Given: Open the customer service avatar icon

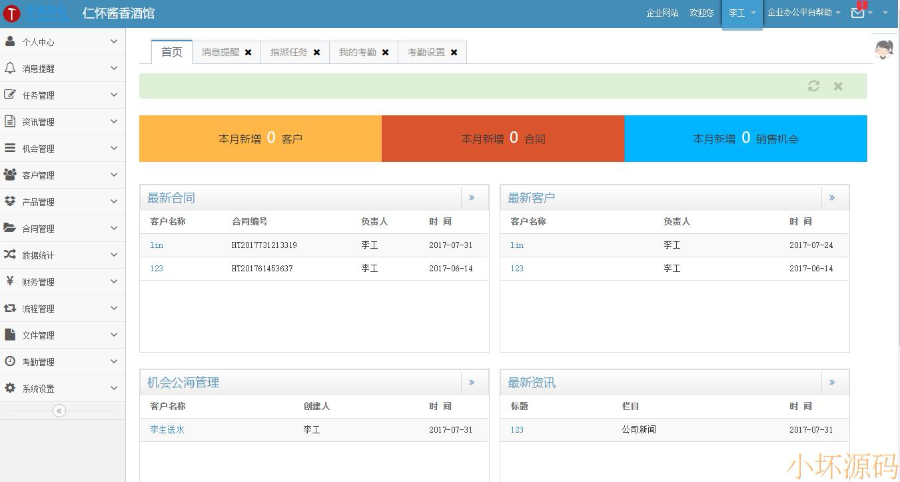Looking at the screenshot, I should pos(884,50).
